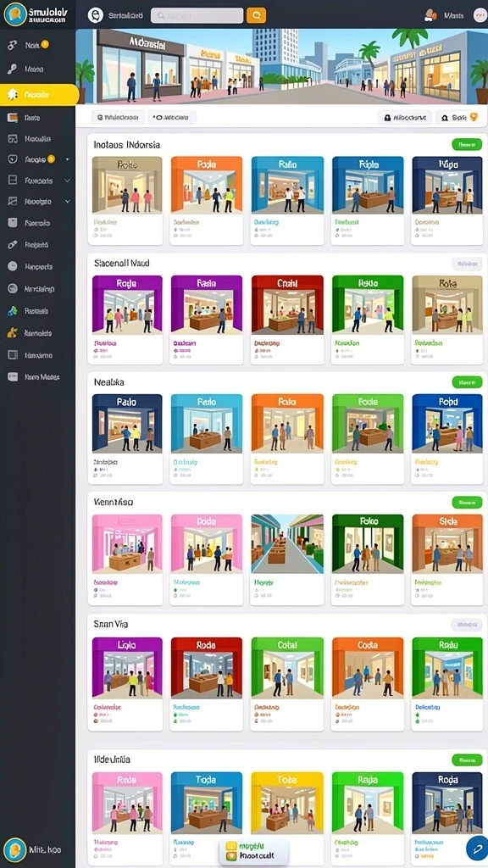Viewport: 488px width, 868px height.
Task: Click the blue-green puzzle icon in sidebar
Action: pos(12,311)
